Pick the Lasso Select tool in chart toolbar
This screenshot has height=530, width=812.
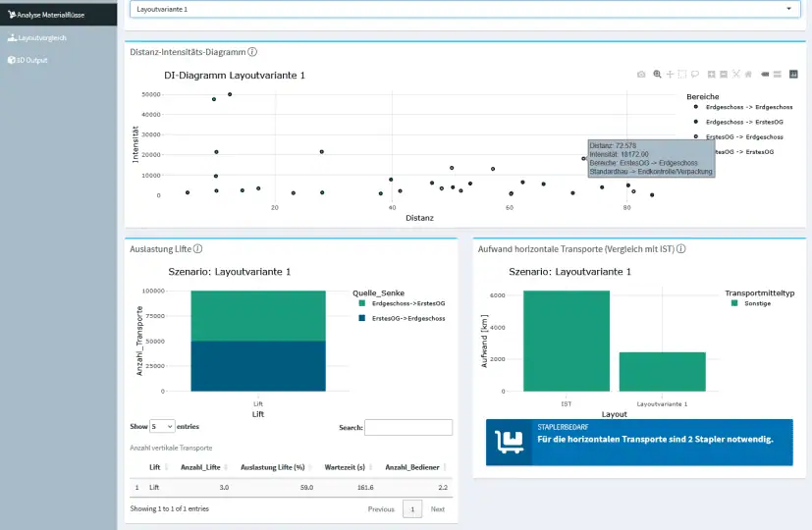[694, 75]
